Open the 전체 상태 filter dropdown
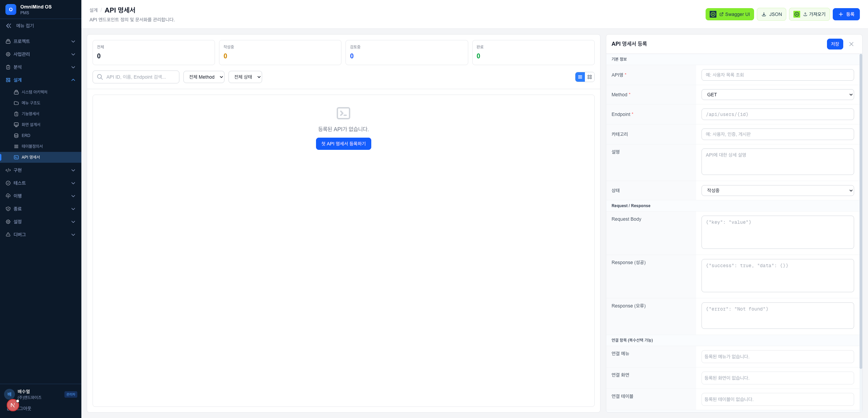The height and width of the screenshot is (418, 868). (x=245, y=77)
